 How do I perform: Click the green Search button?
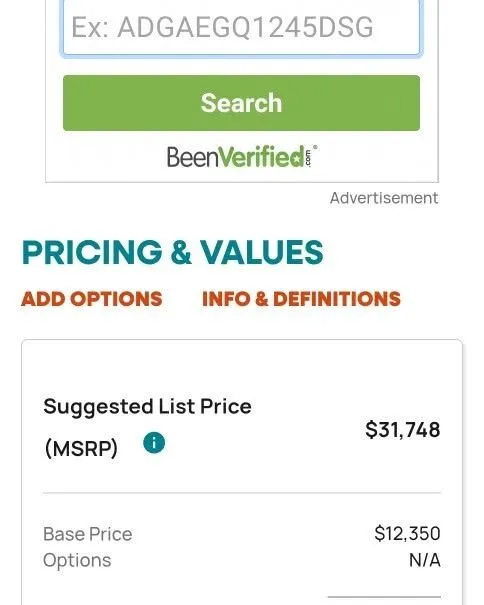(241, 103)
